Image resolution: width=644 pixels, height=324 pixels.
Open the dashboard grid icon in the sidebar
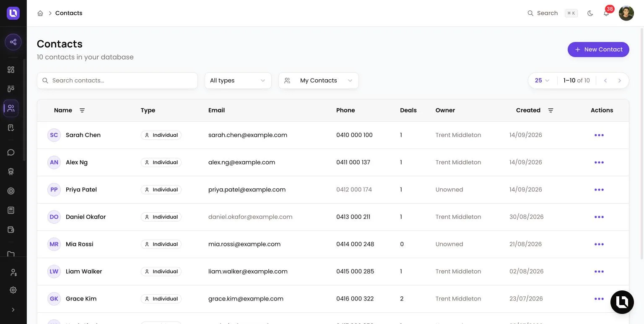(11, 70)
